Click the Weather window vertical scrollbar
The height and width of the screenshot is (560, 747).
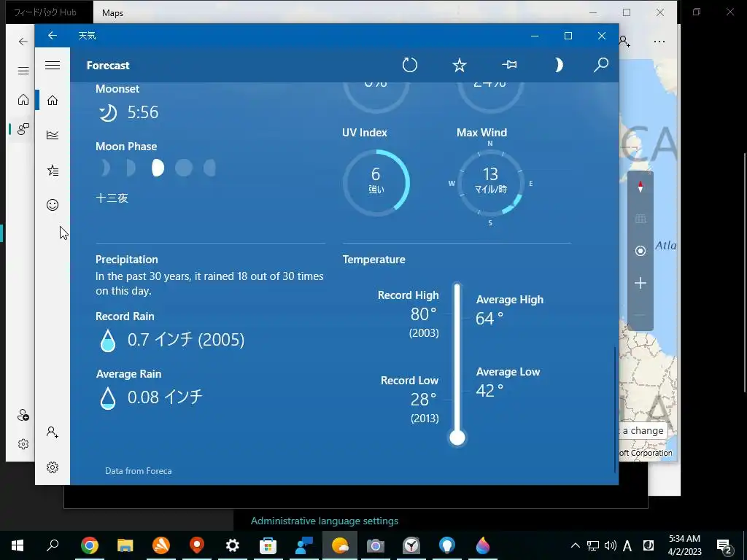coord(615,410)
